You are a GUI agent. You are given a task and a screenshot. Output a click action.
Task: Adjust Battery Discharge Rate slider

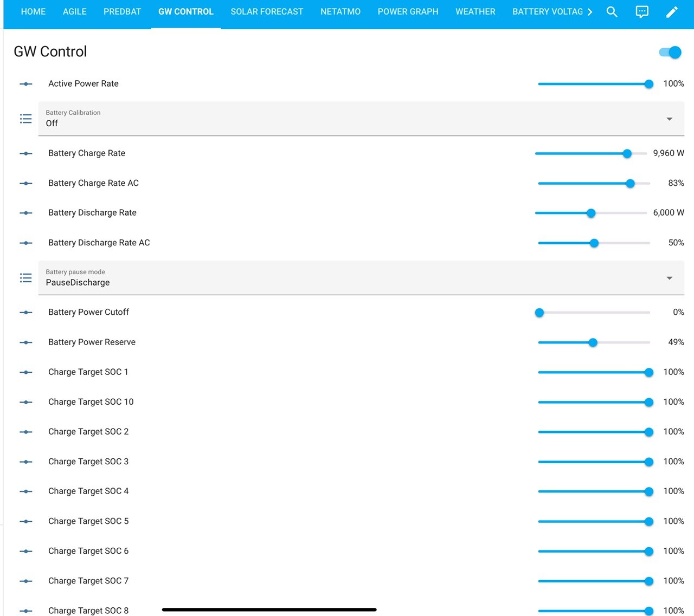[591, 213]
